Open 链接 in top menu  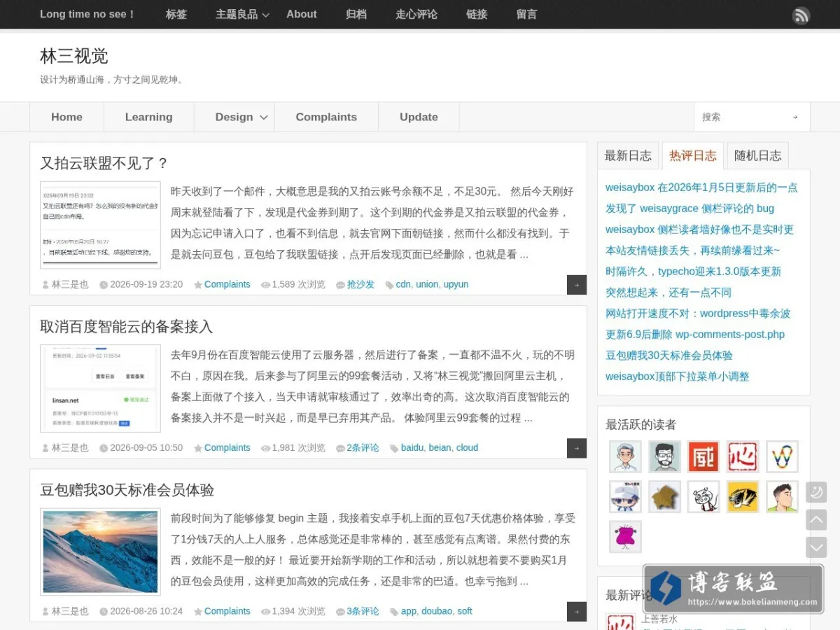point(477,14)
